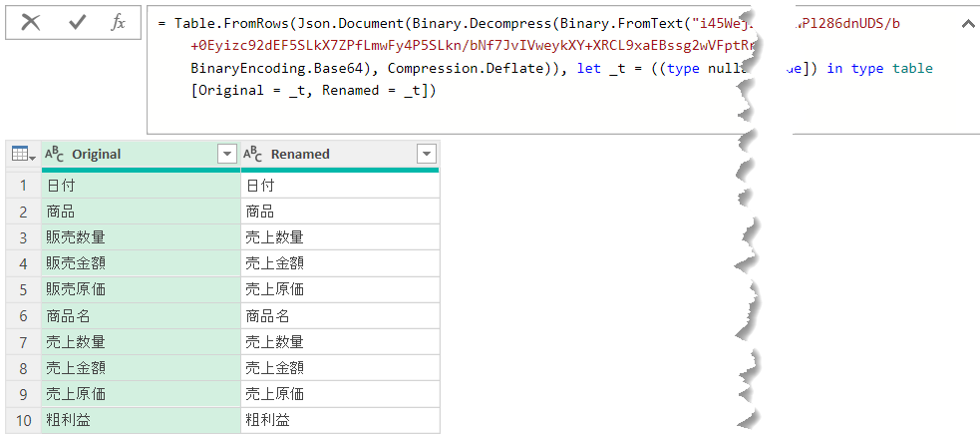Select Renamed cell 商品 in row 2
Screen dimensions: 980x435
(340, 212)
